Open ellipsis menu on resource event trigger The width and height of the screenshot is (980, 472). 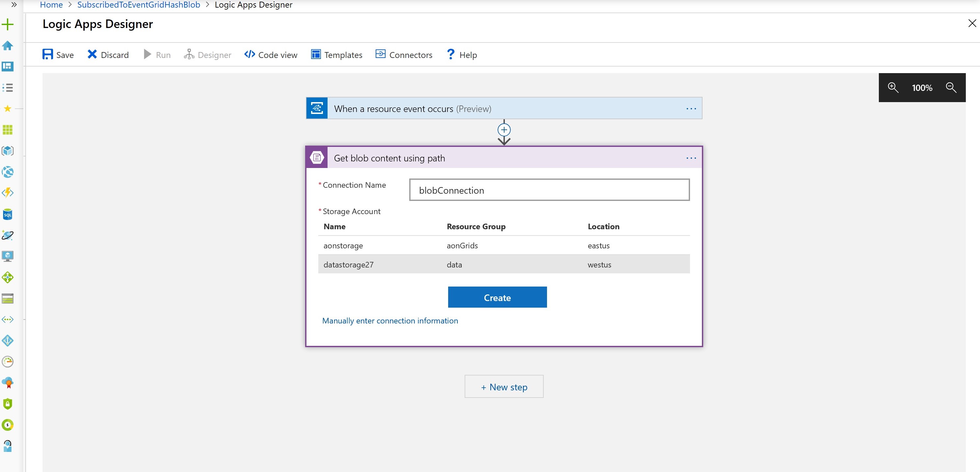tap(691, 109)
